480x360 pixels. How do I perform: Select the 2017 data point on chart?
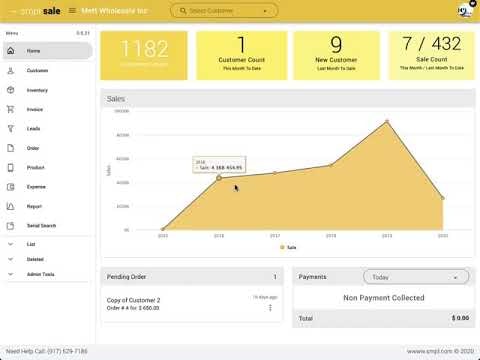point(275,173)
